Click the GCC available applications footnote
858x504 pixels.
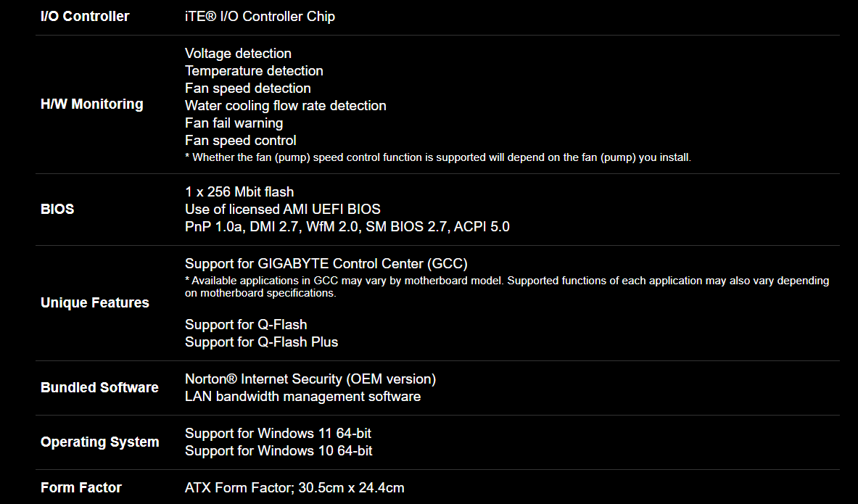[507, 286]
